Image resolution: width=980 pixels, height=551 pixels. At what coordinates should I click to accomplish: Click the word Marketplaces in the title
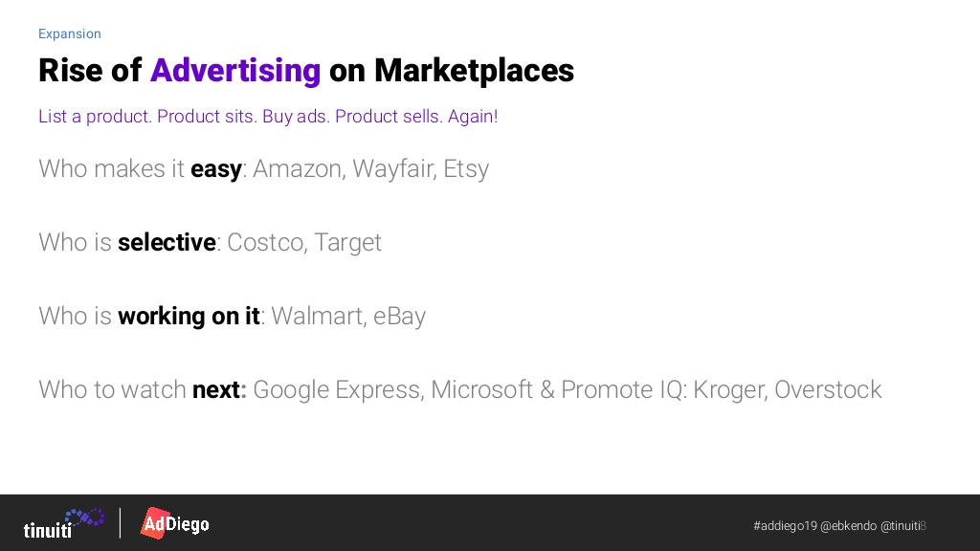474,70
